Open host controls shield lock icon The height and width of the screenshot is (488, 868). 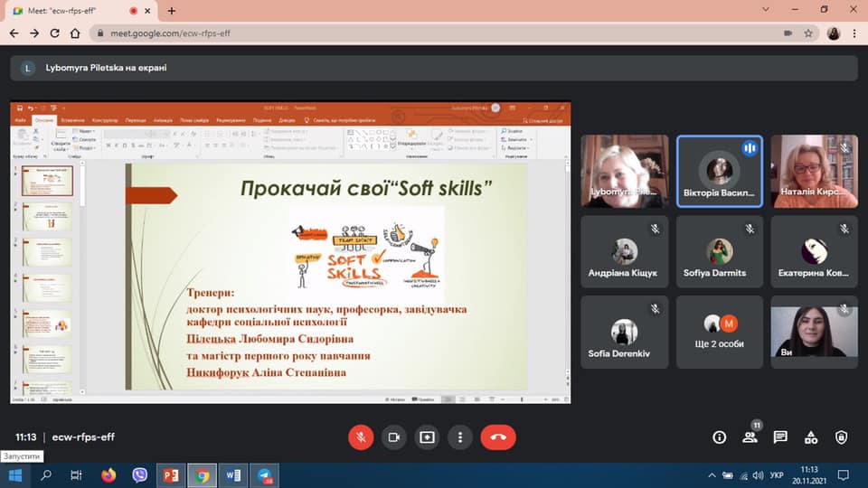842,437
